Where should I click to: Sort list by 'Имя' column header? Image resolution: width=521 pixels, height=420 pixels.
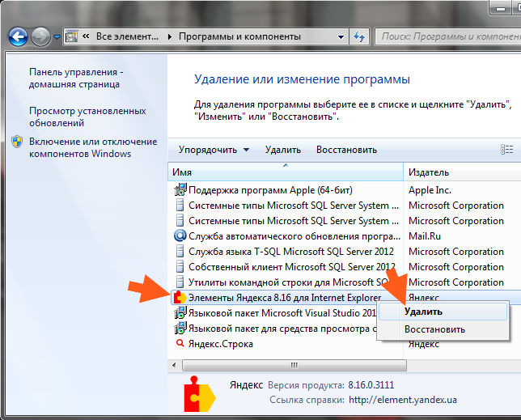(286, 172)
